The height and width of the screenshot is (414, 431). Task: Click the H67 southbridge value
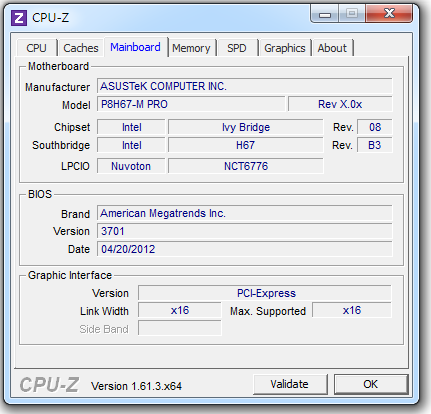[x=246, y=145]
